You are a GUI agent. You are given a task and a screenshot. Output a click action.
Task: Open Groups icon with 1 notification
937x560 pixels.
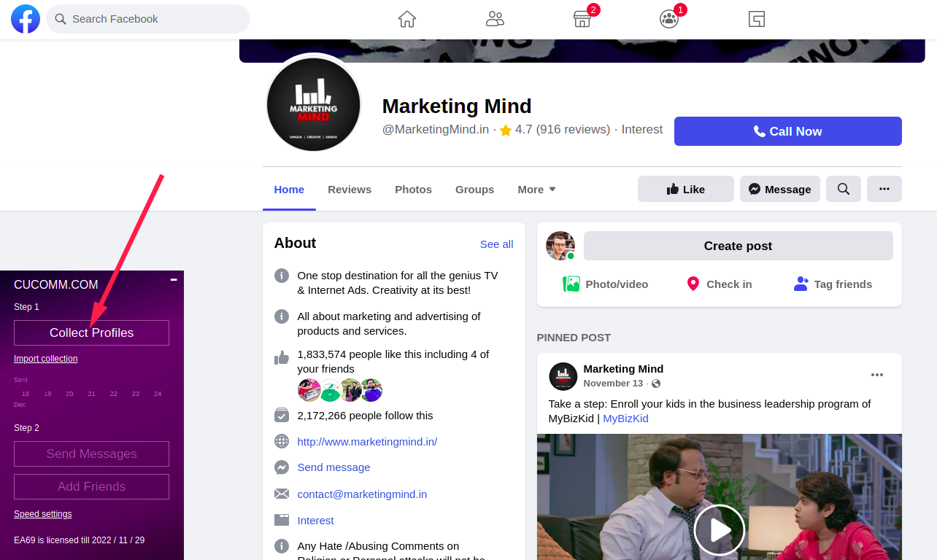[669, 19]
